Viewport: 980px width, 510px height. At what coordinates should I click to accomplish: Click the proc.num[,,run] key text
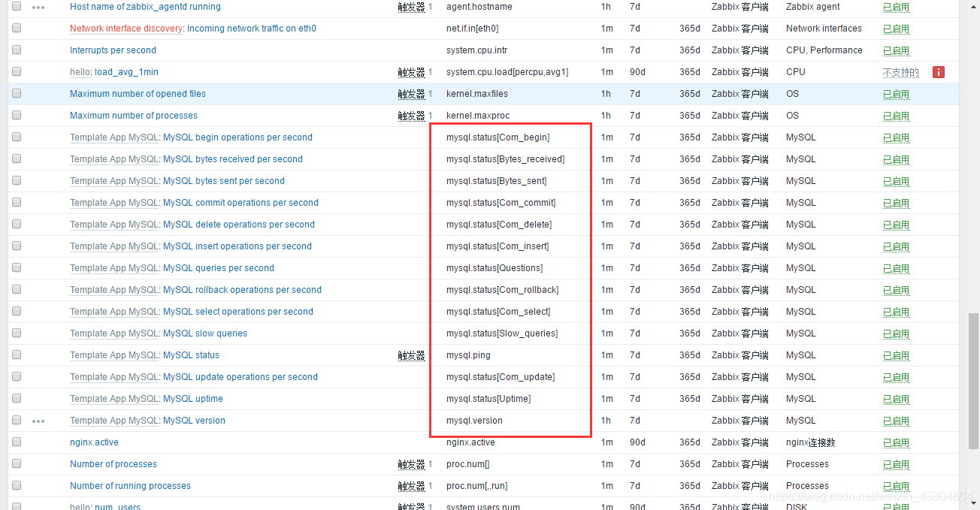point(476,486)
